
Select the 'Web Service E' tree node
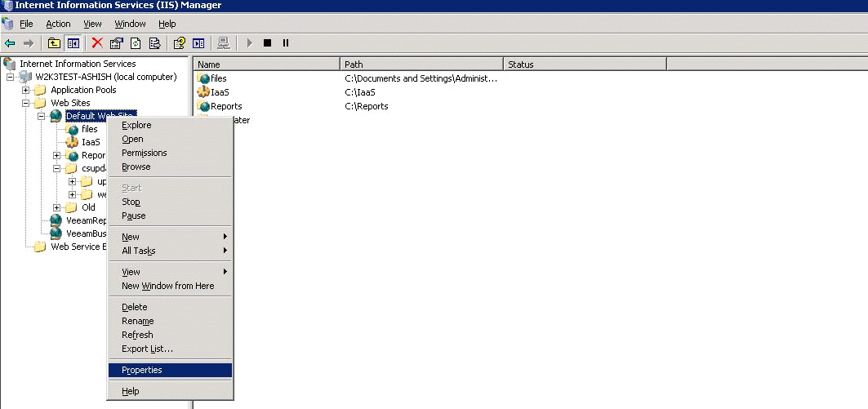78,247
